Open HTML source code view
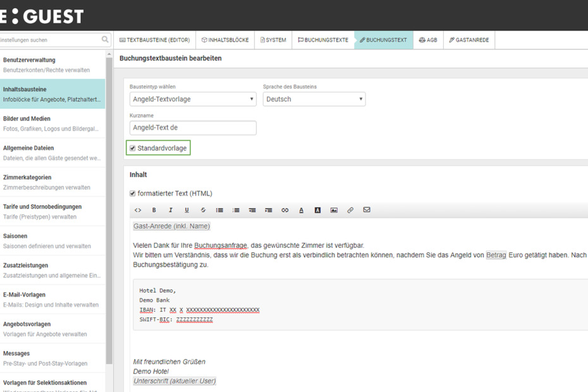 click(x=138, y=210)
